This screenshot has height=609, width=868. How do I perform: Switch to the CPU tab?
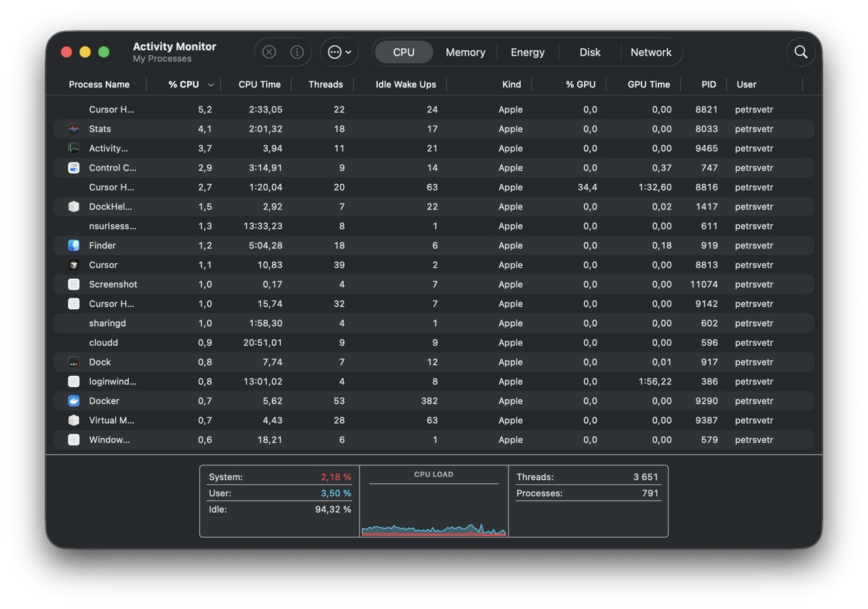pyautogui.click(x=403, y=52)
